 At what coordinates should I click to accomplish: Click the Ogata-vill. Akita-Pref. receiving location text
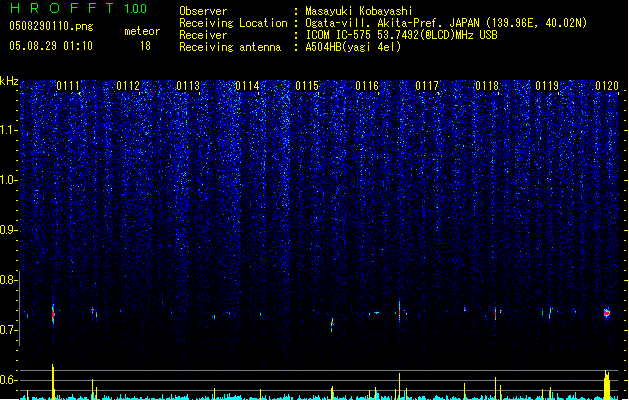[446, 23]
